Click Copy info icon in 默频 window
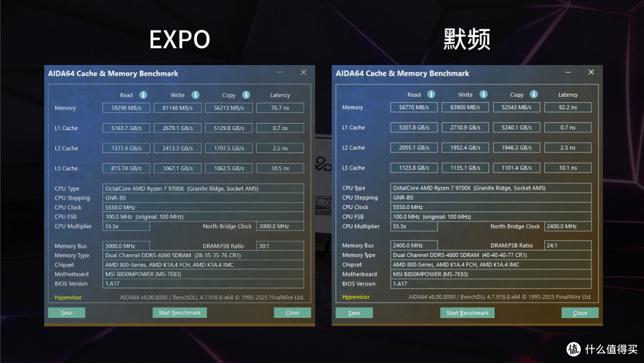644x363 pixels. pos(534,94)
